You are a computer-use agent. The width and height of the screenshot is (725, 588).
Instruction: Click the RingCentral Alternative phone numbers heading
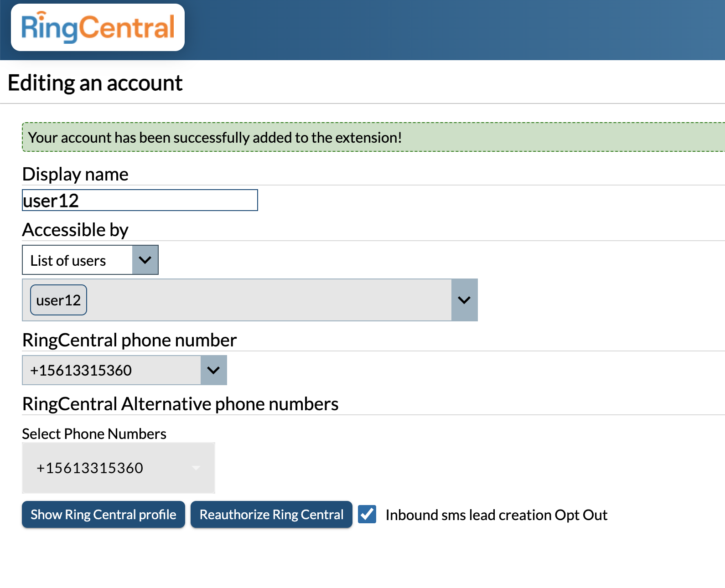point(180,404)
